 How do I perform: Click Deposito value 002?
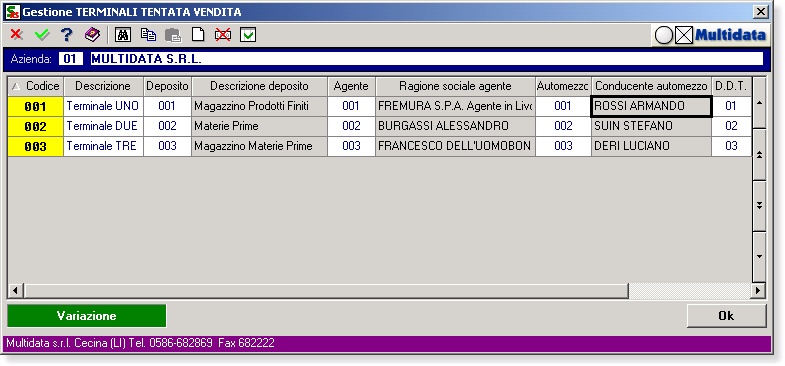(x=167, y=126)
